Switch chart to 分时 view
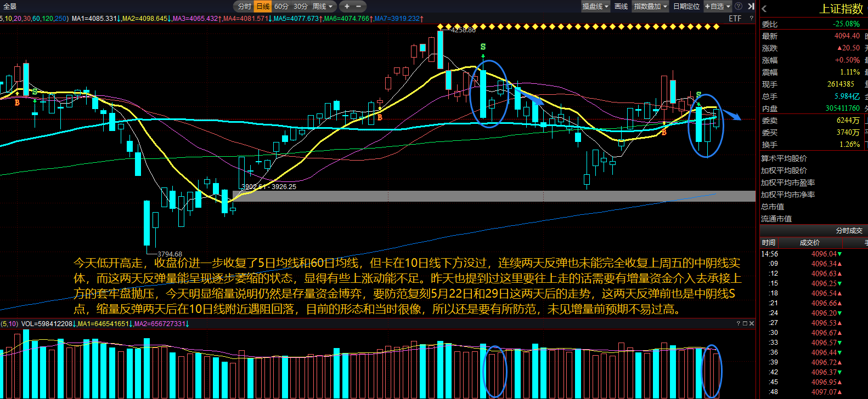 (x=244, y=7)
